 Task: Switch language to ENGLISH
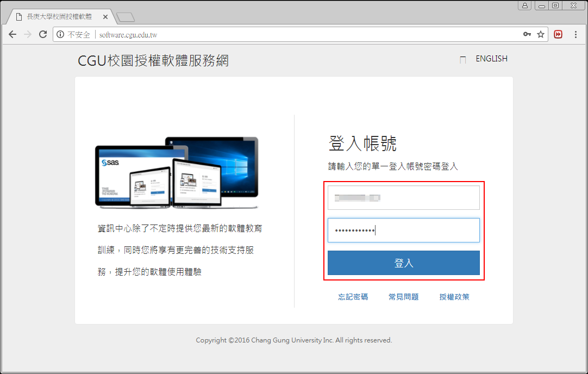pyautogui.click(x=491, y=59)
